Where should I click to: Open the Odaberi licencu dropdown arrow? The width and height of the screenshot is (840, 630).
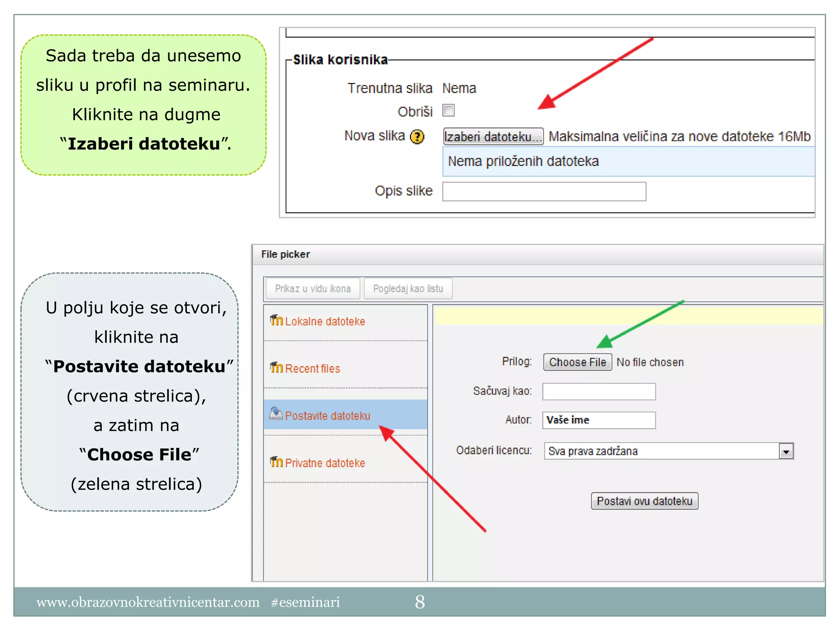785,451
